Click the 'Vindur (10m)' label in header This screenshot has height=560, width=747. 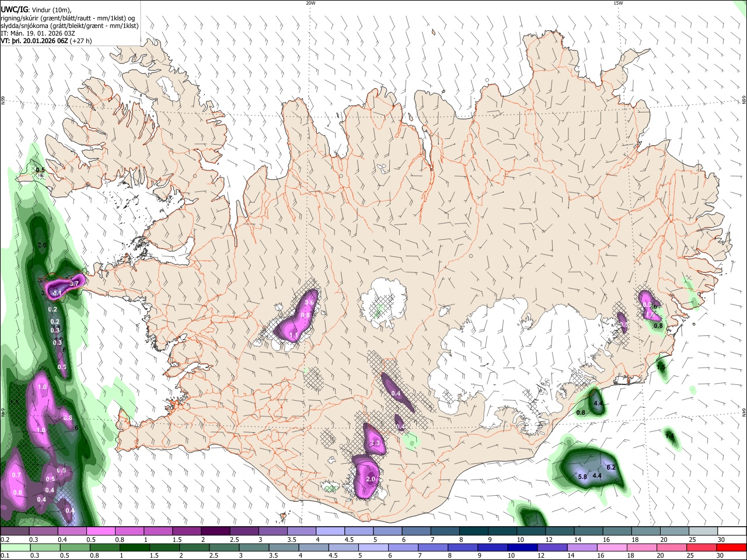[51, 10]
